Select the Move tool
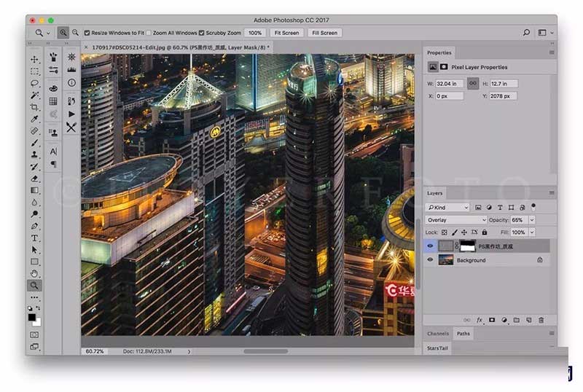This screenshot has height=392, width=583. point(34,59)
